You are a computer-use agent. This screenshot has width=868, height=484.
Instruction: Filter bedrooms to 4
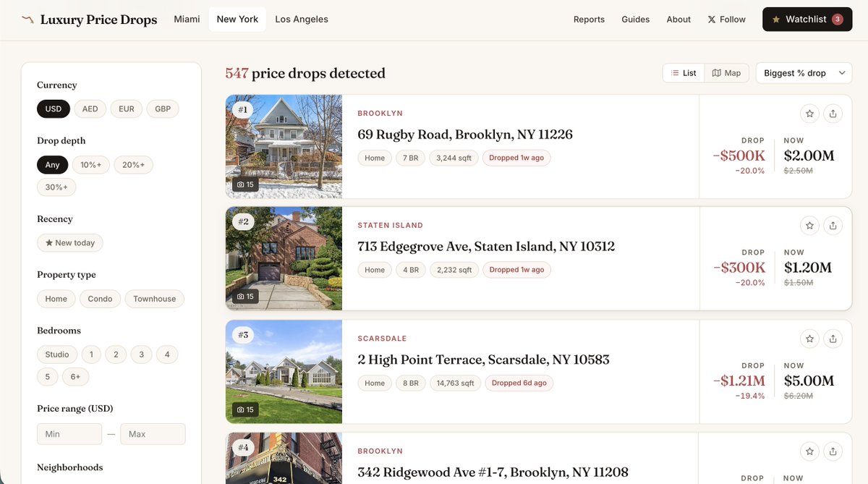pos(167,354)
